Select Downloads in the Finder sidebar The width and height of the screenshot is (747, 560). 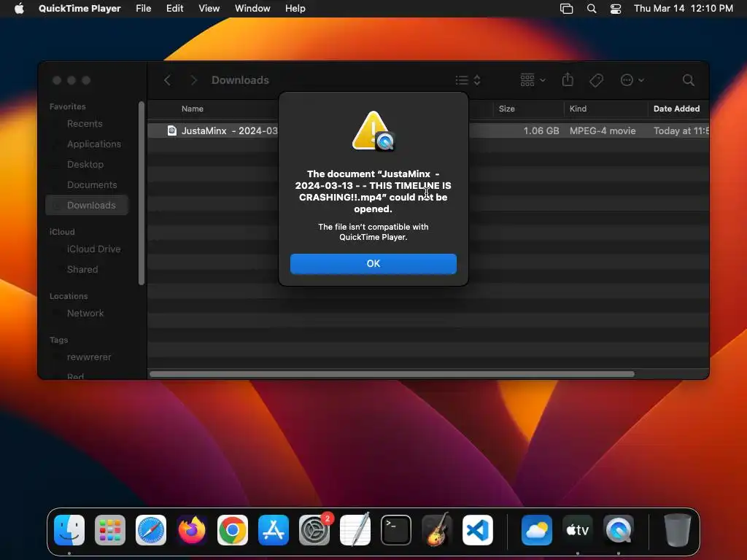click(x=87, y=205)
